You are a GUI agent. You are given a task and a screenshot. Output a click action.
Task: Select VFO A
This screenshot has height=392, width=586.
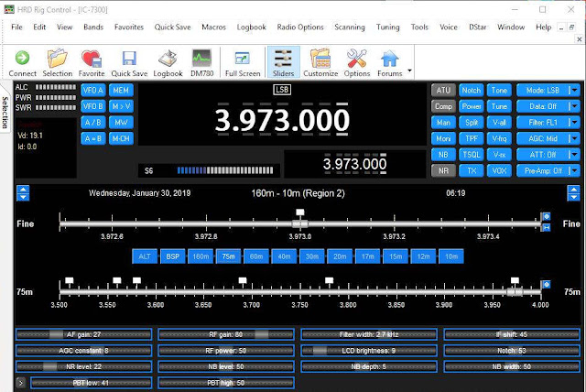(93, 90)
